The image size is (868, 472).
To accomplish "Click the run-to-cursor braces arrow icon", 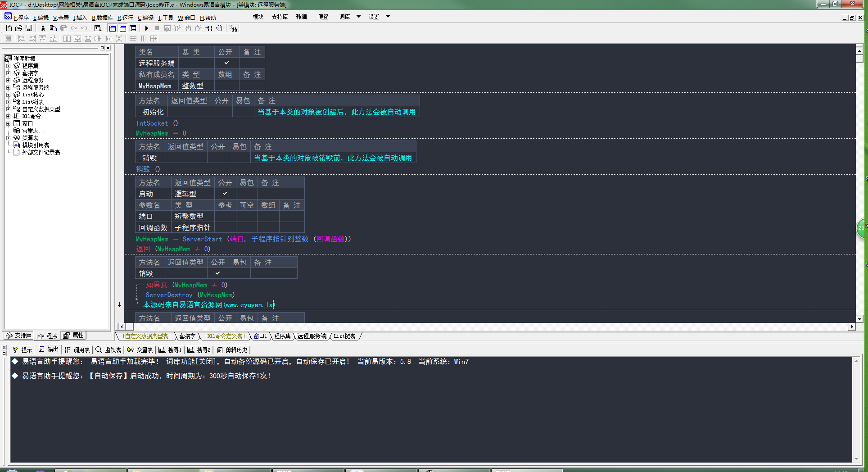I will [x=209, y=28].
